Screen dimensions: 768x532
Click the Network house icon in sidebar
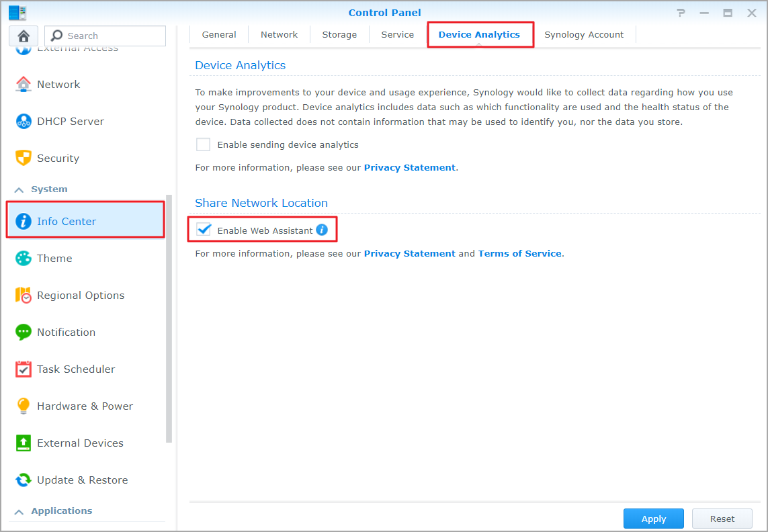click(23, 84)
